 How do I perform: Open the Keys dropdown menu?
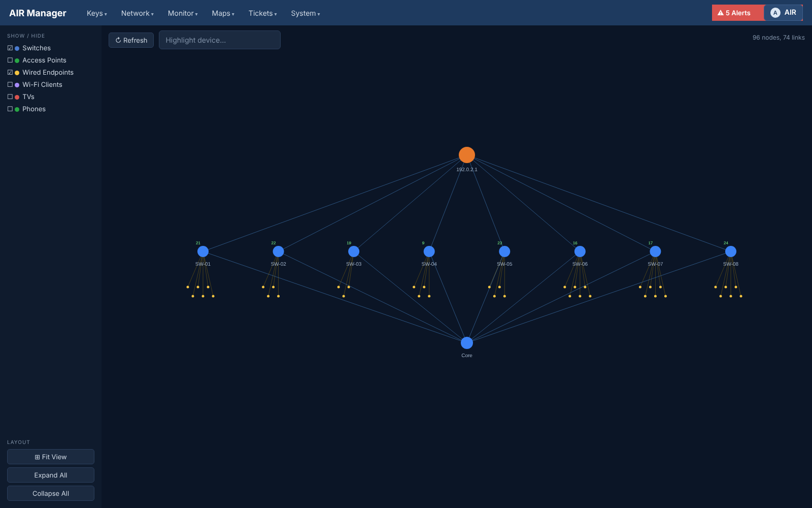coord(96,13)
